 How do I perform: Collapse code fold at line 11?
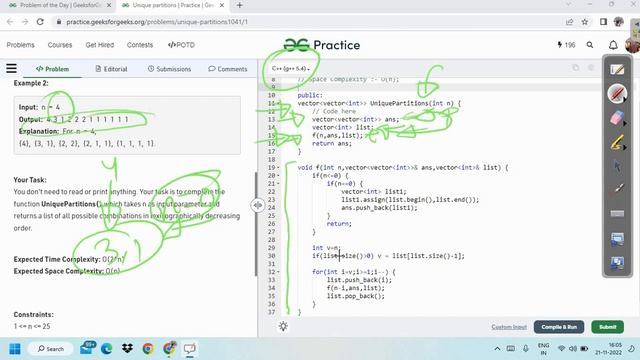(x=279, y=103)
